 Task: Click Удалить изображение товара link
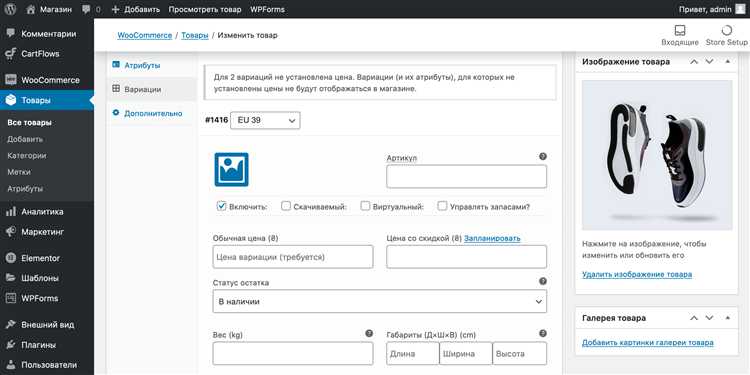[x=637, y=275]
